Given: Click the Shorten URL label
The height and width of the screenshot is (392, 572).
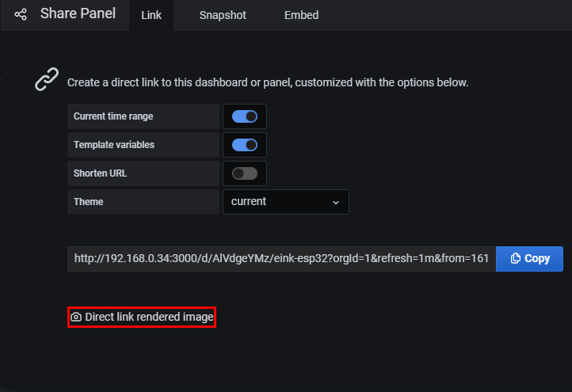Looking at the screenshot, I should (x=101, y=173).
